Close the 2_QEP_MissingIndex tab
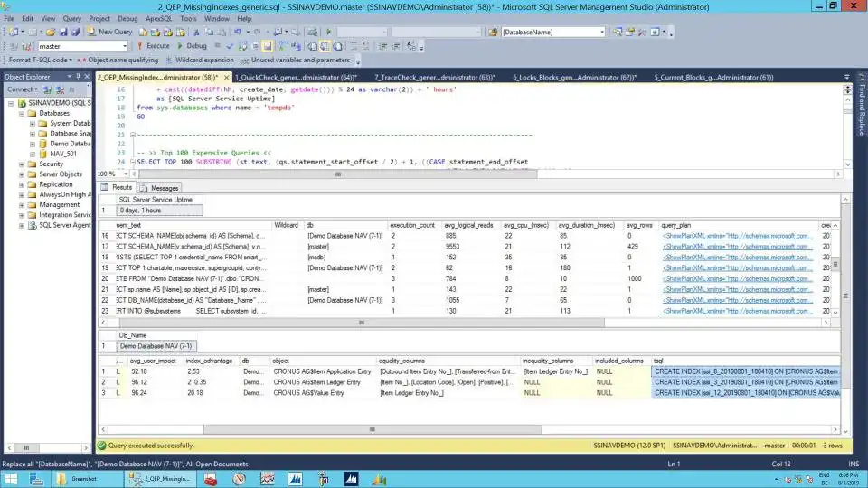The width and height of the screenshot is (868, 488). click(x=226, y=78)
